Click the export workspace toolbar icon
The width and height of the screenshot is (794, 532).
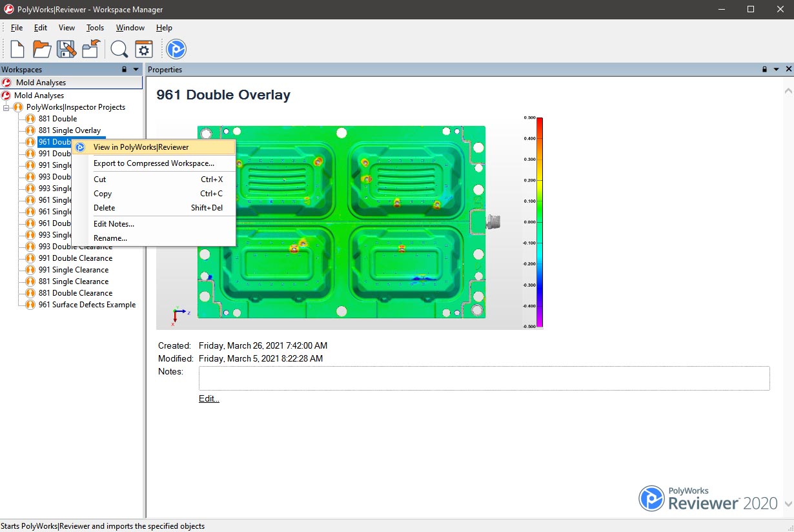click(90, 49)
